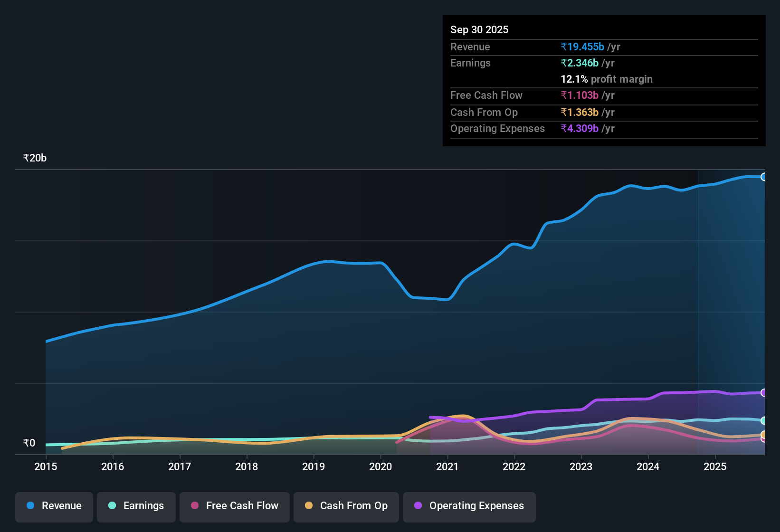This screenshot has height=532, width=780.
Task: Toggle the Earnings series visibility
Action: pyautogui.click(x=136, y=506)
